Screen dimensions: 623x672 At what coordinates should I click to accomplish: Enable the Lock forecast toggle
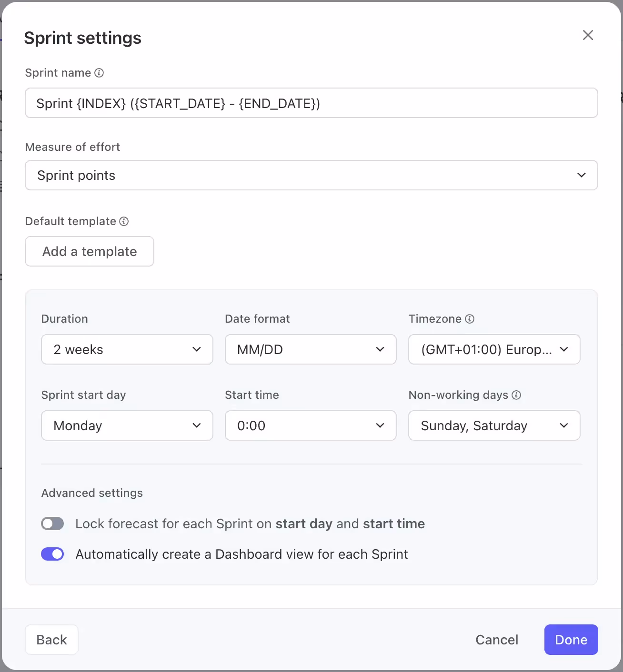coord(52,524)
